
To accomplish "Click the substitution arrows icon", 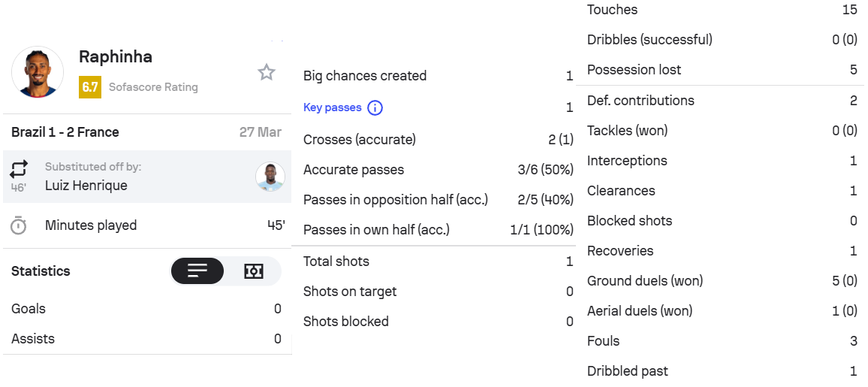I will [19, 168].
